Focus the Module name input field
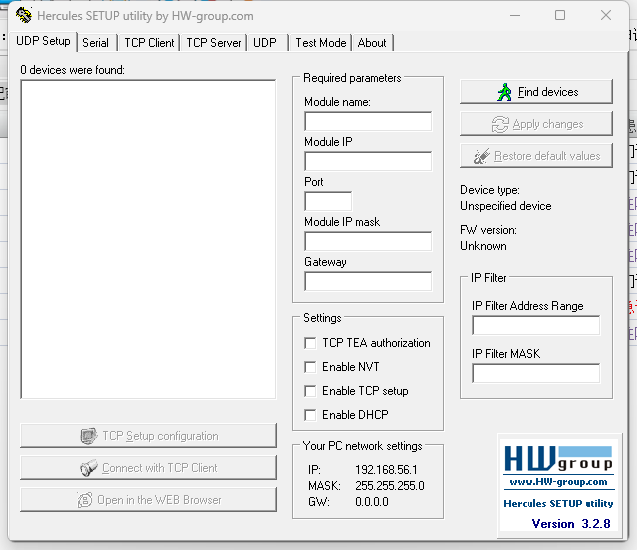The image size is (637, 550). [368, 121]
